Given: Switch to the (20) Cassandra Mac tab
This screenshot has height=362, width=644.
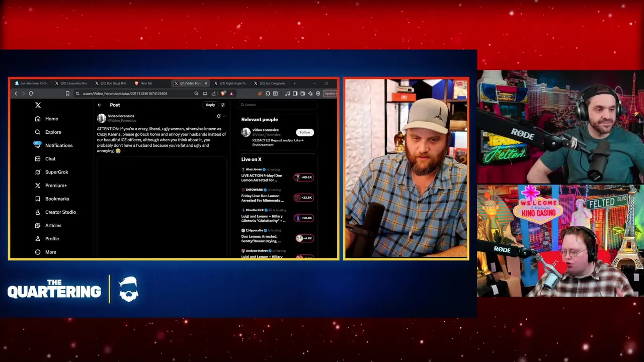Looking at the screenshot, I should click(x=71, y=83).
